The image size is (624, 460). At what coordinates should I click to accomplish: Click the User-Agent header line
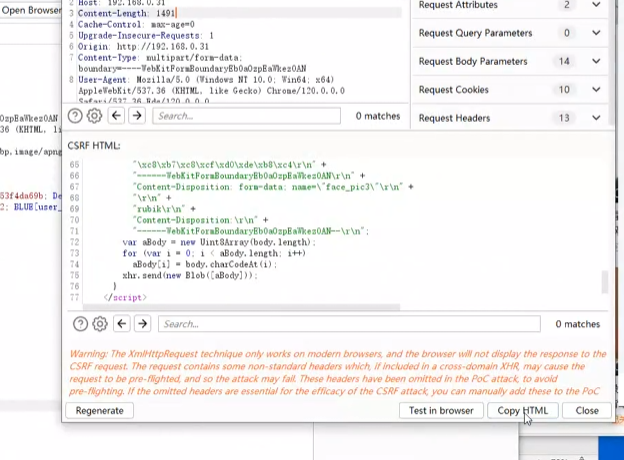(x=206, y=80)
